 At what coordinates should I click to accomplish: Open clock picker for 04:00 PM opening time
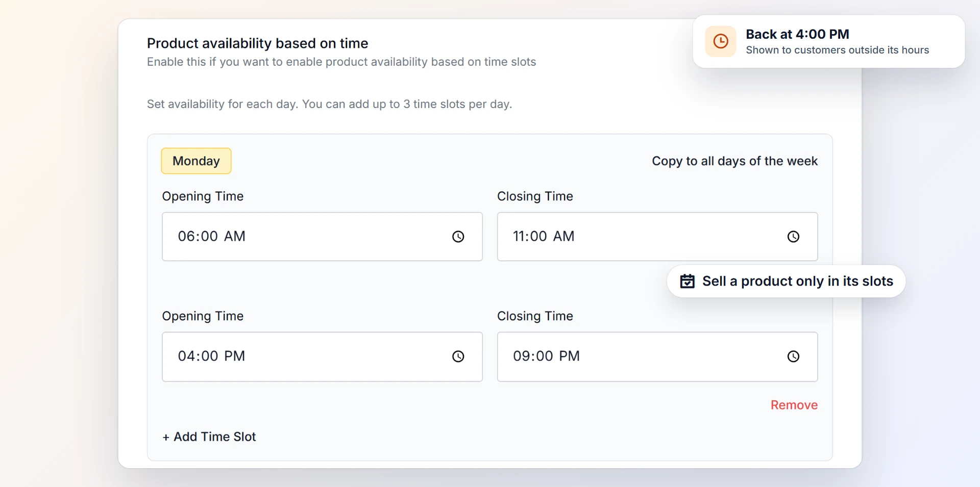point(458,356)
